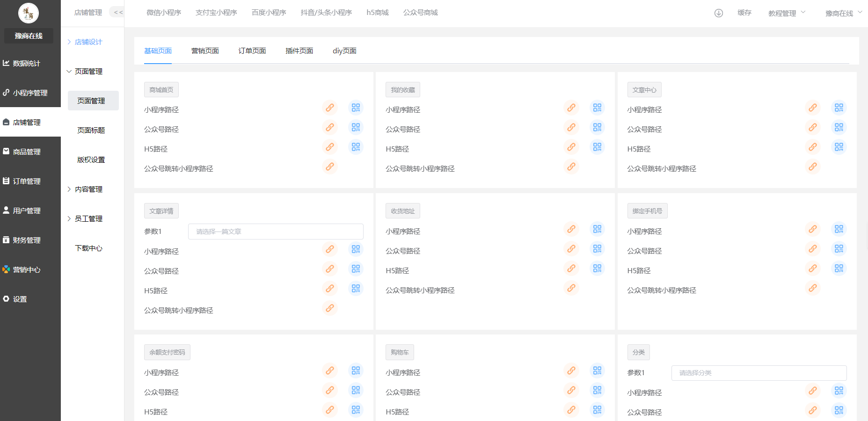
Task: Switch to 订单页面 tab
Action: coord(252,51)
